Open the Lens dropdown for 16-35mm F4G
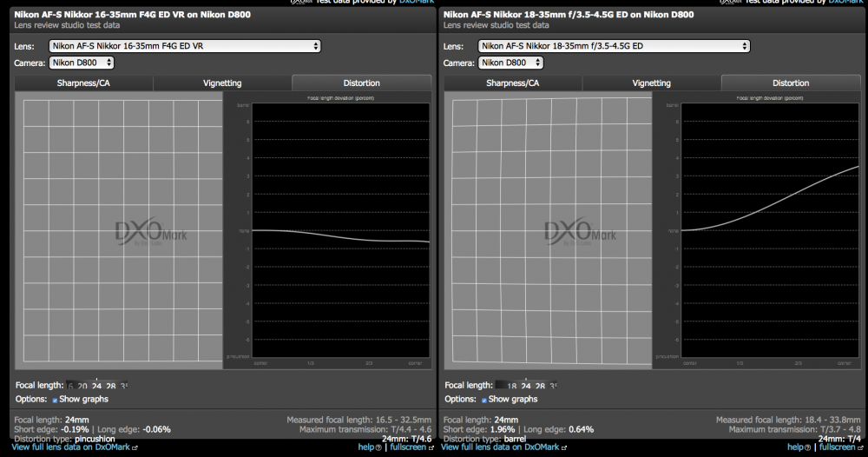868x457 pixels. [x=185, y=46]
